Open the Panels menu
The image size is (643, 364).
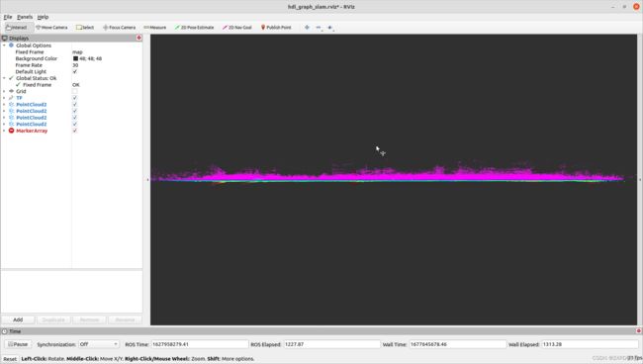(25, 17)
